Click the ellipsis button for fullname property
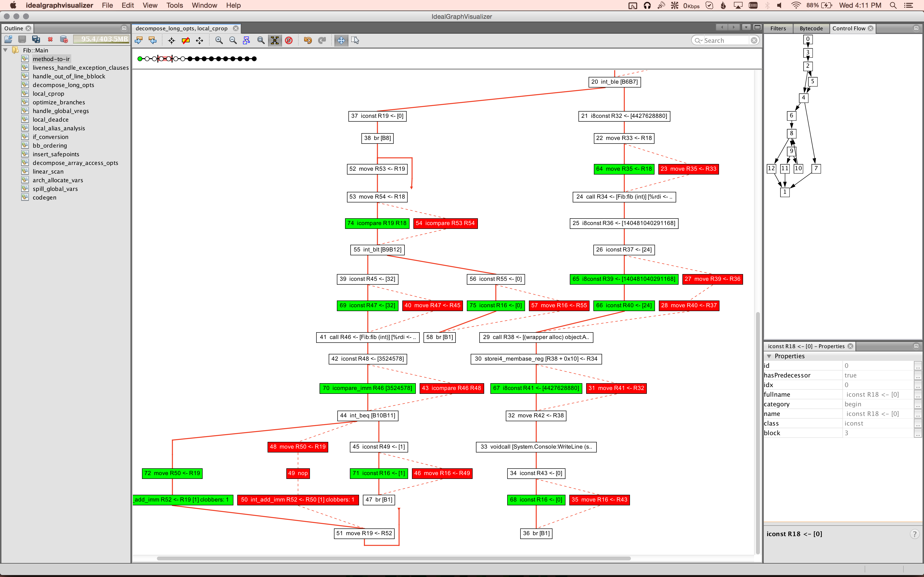Image resolution: width=924 pixels, height=577 pixels. click(918, 395)
